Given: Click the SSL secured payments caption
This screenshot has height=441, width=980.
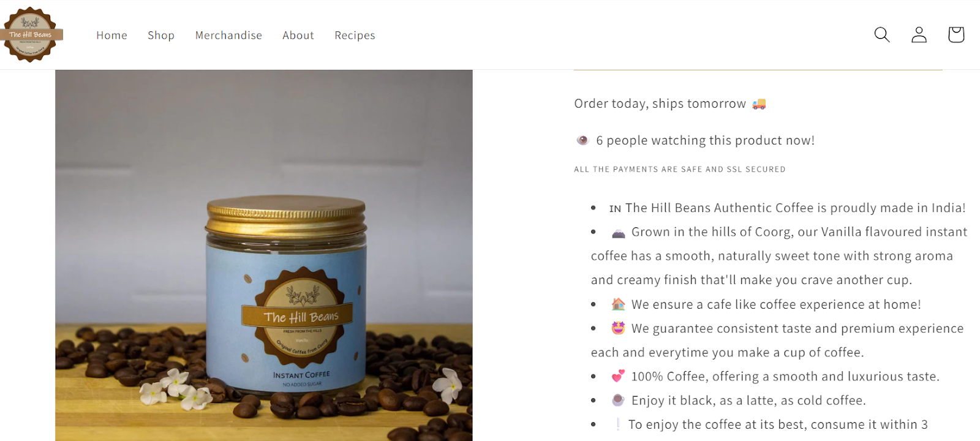Looking at the screenshot, I should 679,169.
